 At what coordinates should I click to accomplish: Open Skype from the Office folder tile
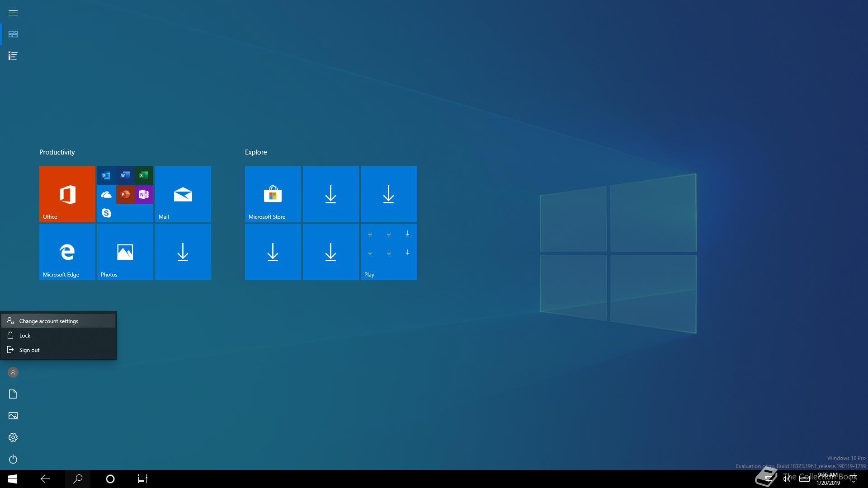pos(106,213)
